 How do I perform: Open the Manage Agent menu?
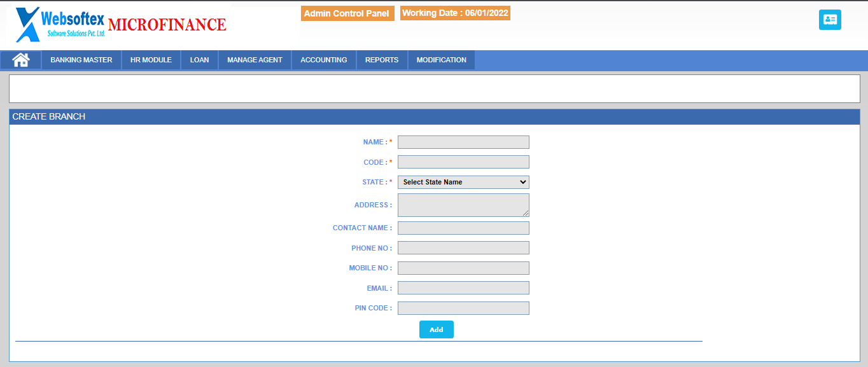coord(255,60)
